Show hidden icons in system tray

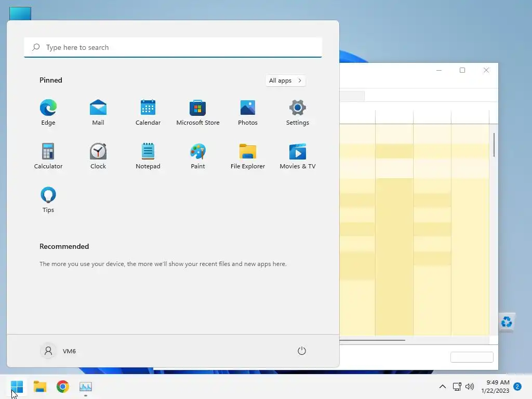pos(443,387)
